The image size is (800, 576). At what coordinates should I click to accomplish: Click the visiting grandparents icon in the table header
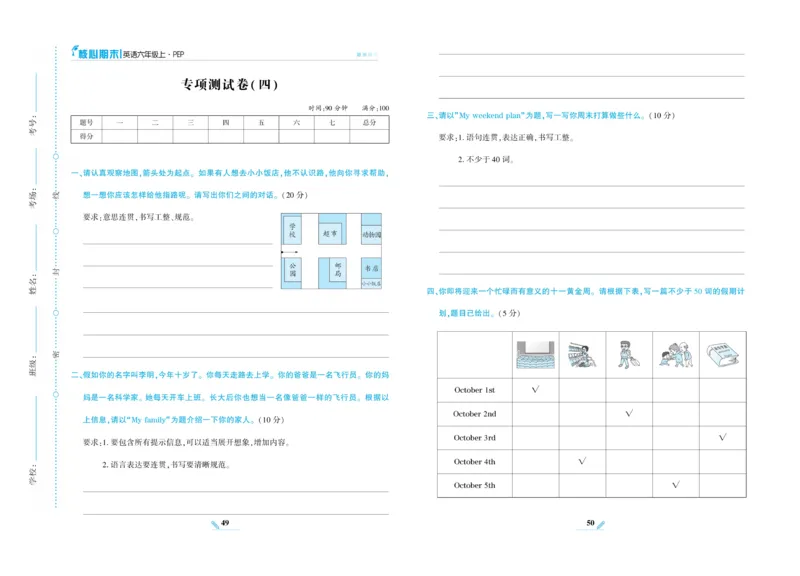[676, 354]
